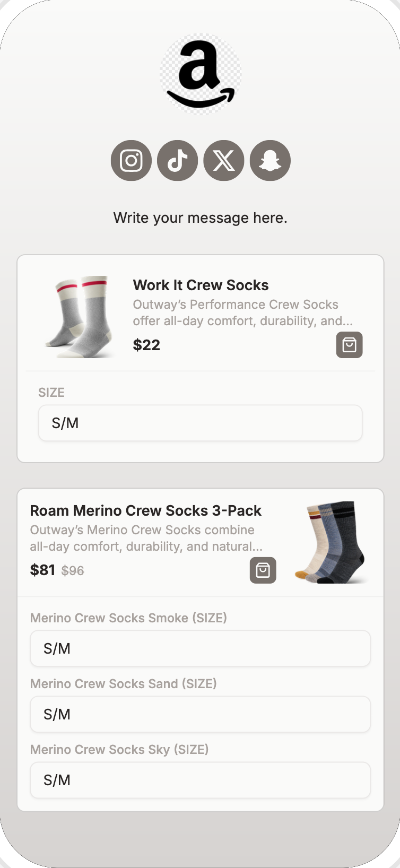Click the $22 price
This screenshot has width=400, height=868.
146,345
